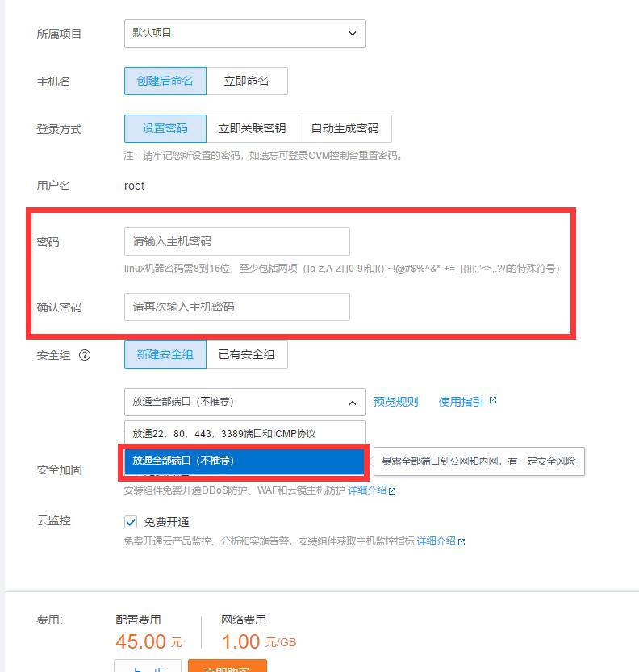Image resolution: width=639 pixels, height=672 pixels.
Task: Toggle the 免费开通 cloud monitoring checkbox
Action: click(x=131, y=522)
